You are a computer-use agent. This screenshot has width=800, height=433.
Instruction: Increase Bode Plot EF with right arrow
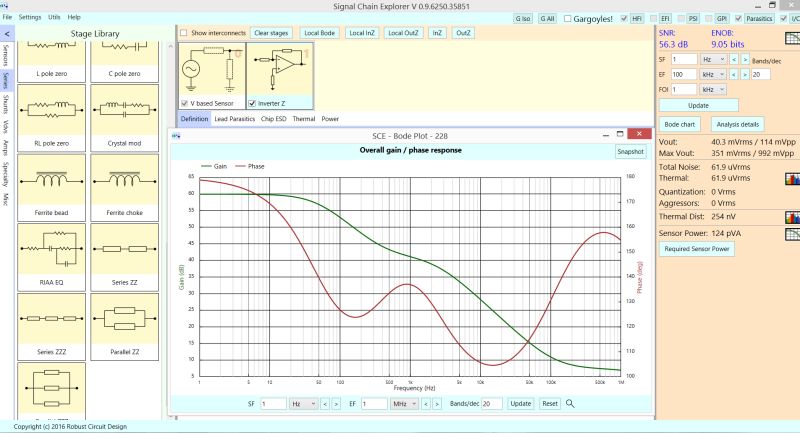(x=437, y=404)
